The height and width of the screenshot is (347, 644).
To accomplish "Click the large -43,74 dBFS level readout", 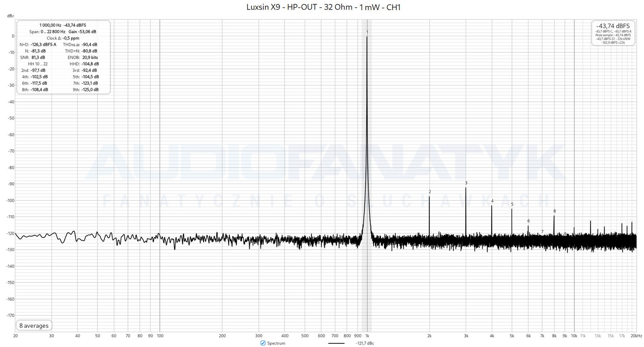I will [x=613, y=26].
